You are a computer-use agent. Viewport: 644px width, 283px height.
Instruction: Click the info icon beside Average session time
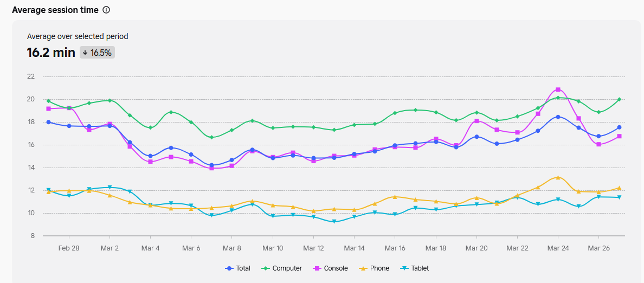point(106,10)
